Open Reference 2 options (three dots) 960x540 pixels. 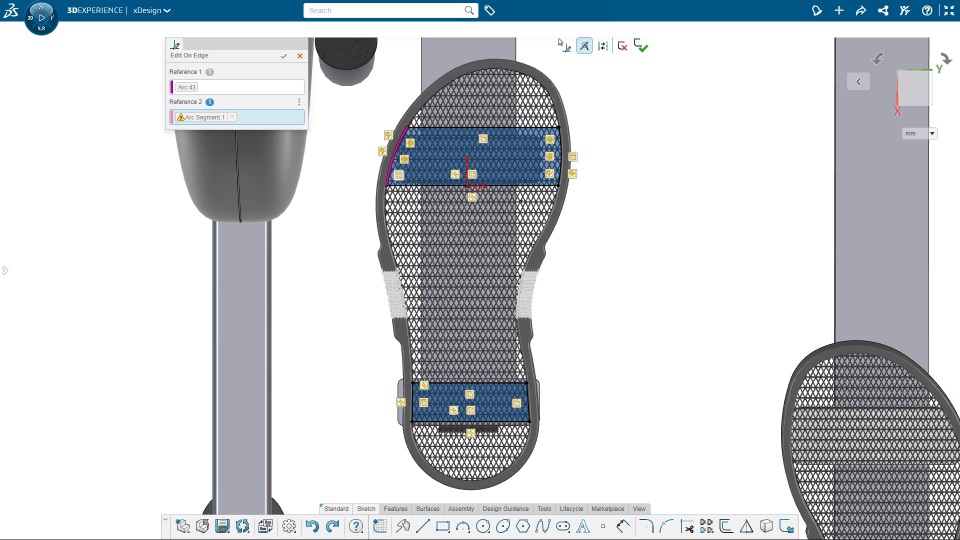pos(299,102)
